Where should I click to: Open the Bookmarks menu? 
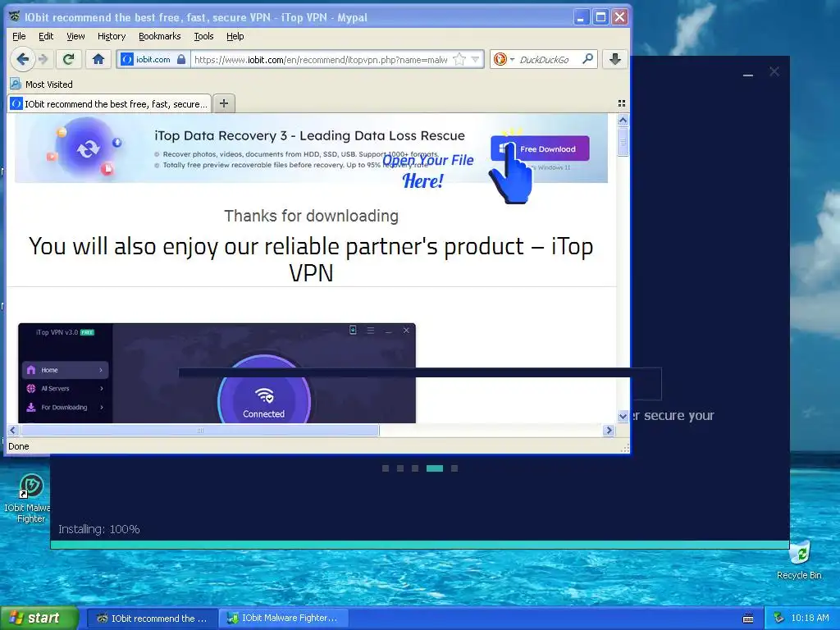point(160,36)
